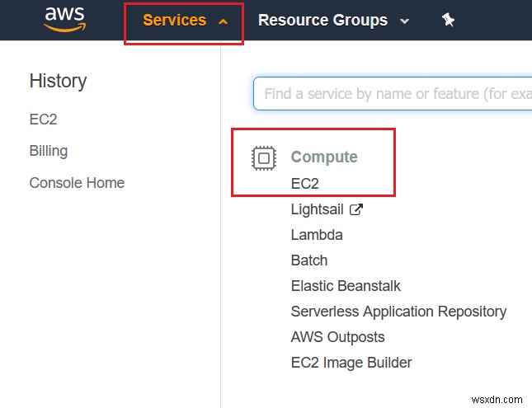This screenshot has width=532, height=408.
Task: Click the History heading
Action: pos(58,82)
